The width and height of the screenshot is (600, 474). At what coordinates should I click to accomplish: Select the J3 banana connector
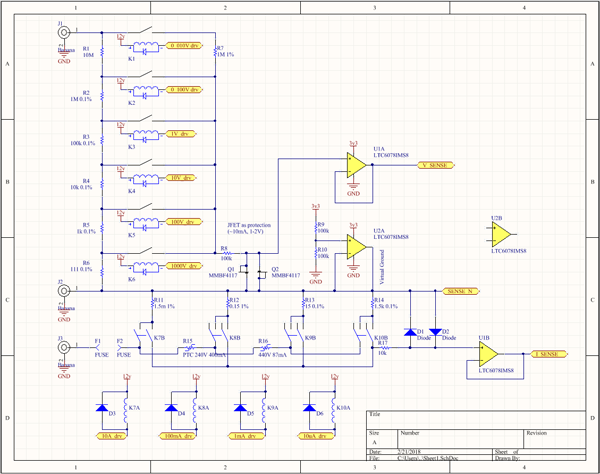click(x=64, y=347)
